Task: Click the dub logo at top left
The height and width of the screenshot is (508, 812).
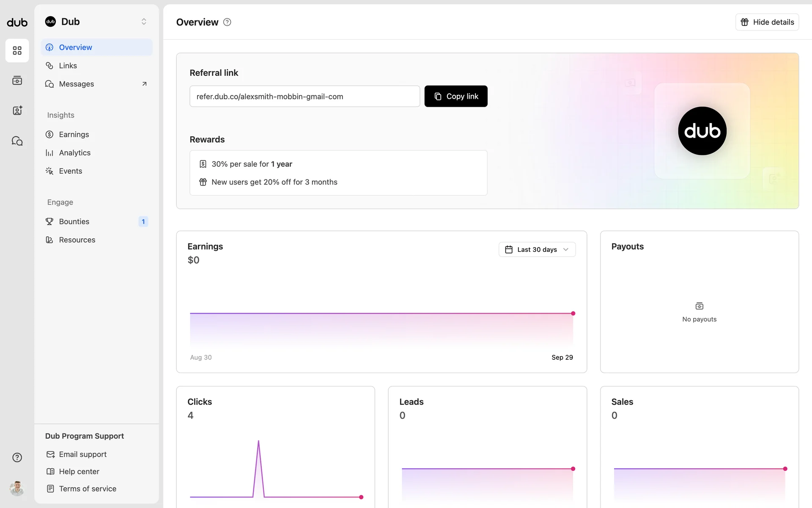Action: [x=17, y=22]
